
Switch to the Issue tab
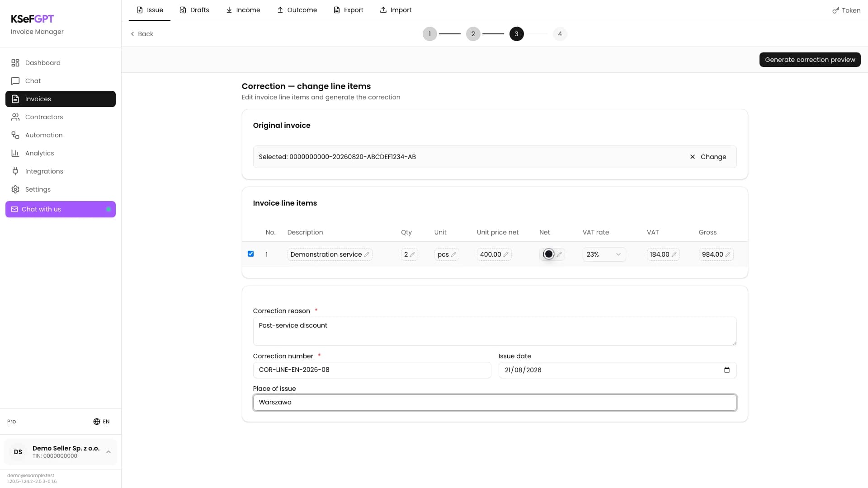click(150, 10)
